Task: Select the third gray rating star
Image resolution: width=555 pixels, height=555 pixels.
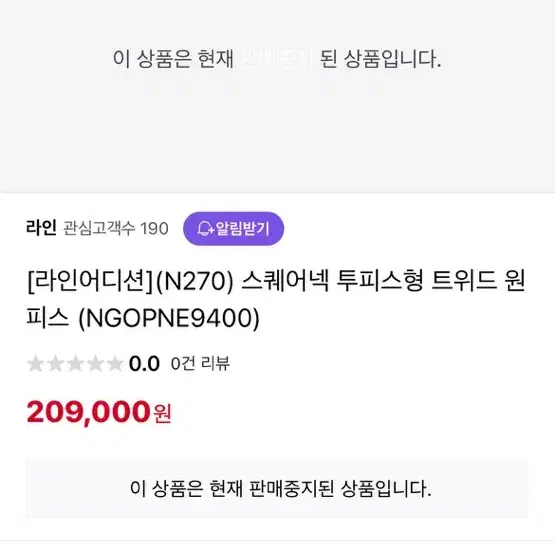Action: [x=75, y=364]
